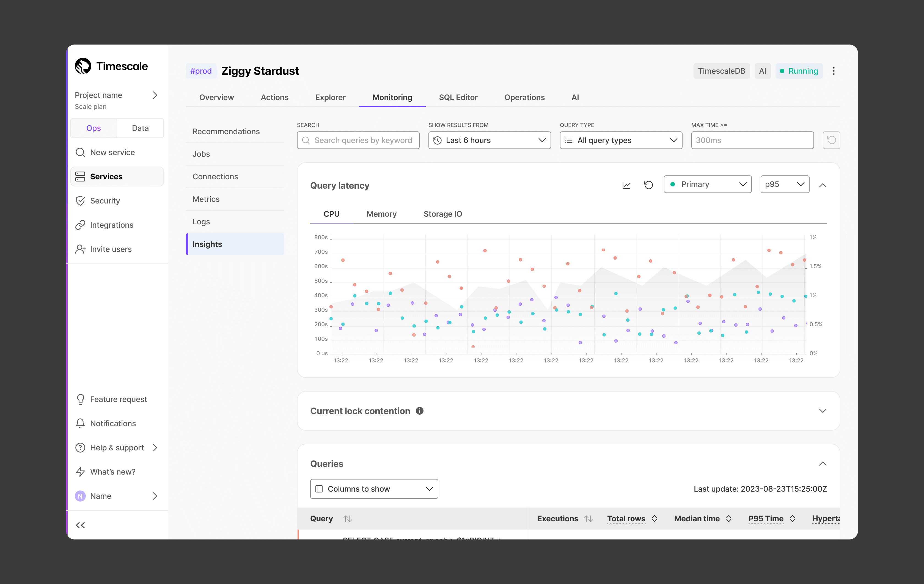The height and width of the screenshot is (584, 924).
Task: Click the Invite users person icon
Action: pos(80,249)
